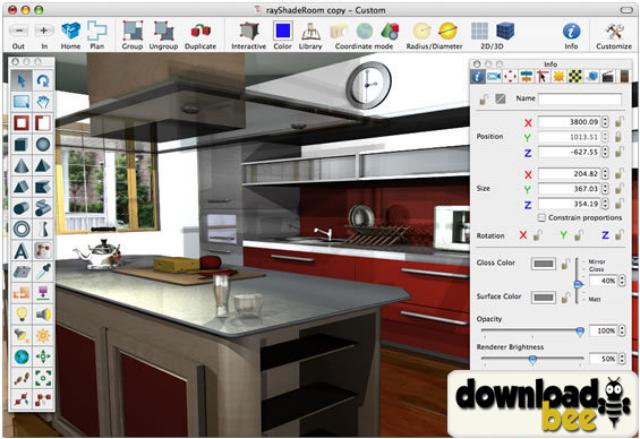Image resolution: width=640 pixels, height=439 pixels.
Task: Toggle the lock next to Position X
Action: (x=620, y=122)
